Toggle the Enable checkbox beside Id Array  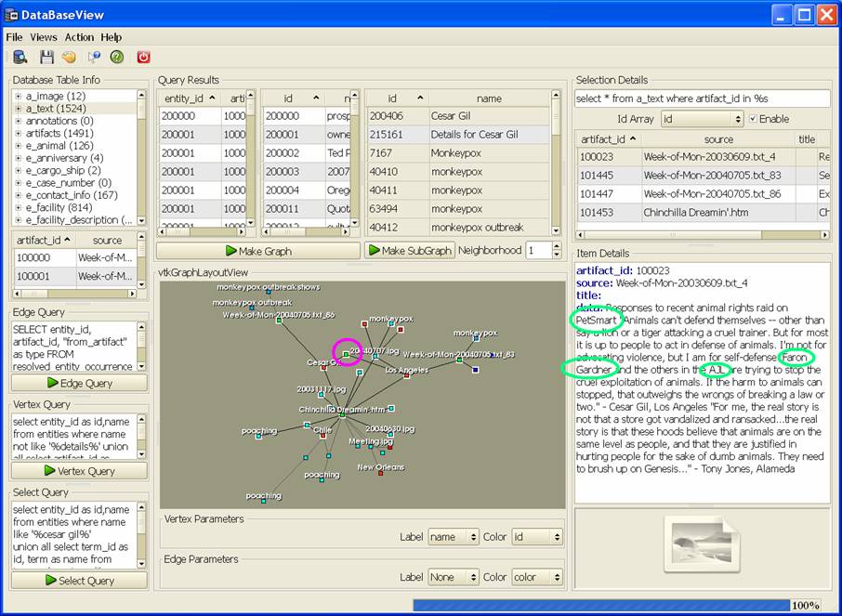pyautogui.click(x=753, y=119)
